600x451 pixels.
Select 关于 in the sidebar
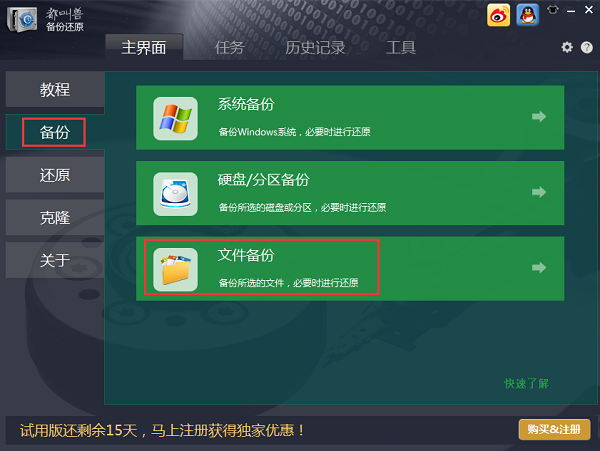(55, 260)
